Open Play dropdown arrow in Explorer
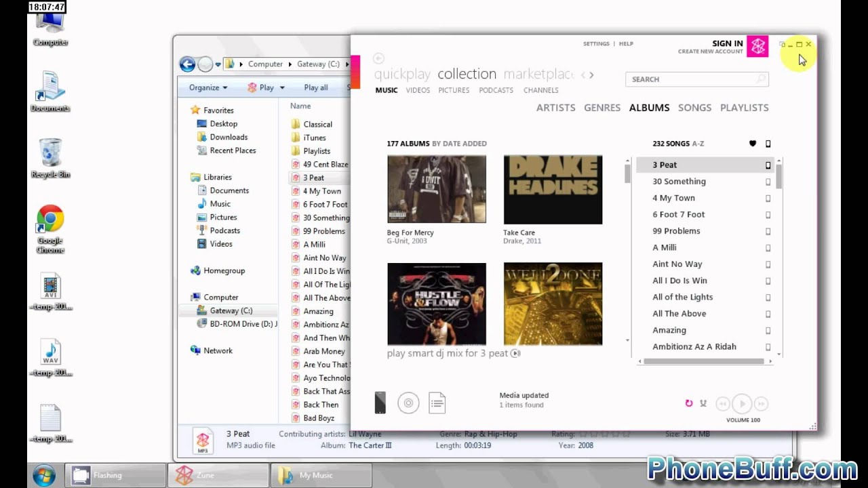Image resolution: width=868 pixels, height=488 pixels. coord(282,87)
